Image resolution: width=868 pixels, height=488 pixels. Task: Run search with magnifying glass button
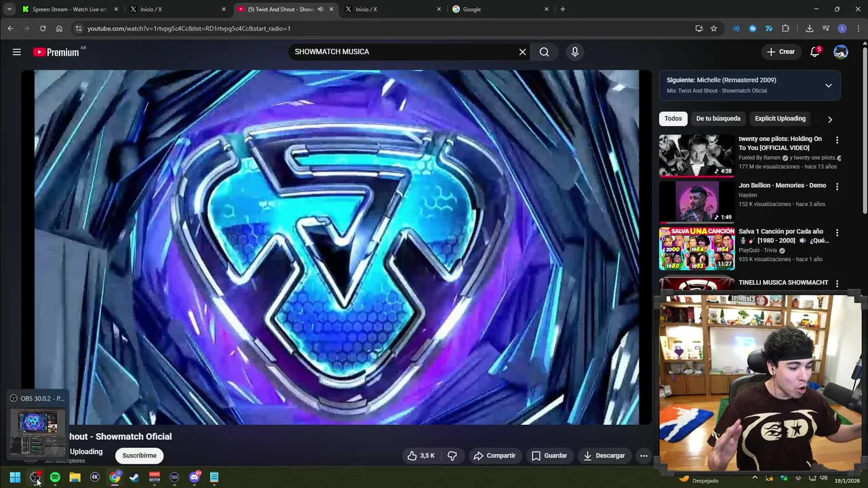tap(544, 52)
